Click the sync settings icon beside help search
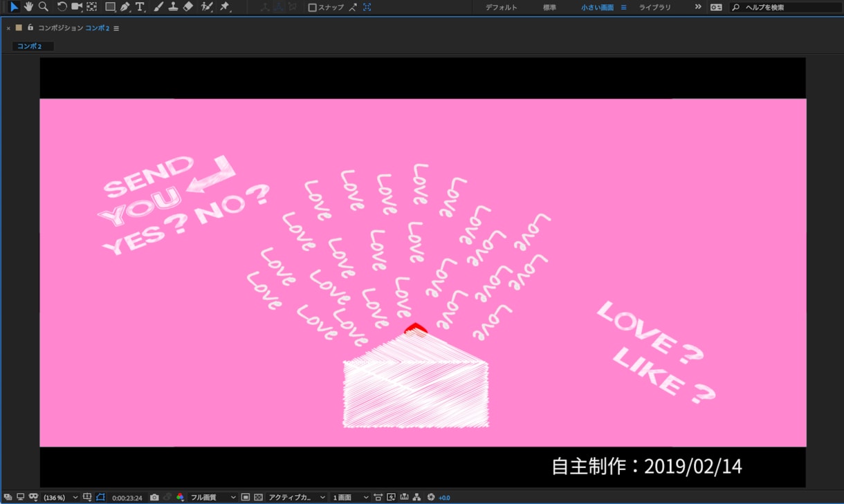The image size is (844, 504). click(716, 8)
